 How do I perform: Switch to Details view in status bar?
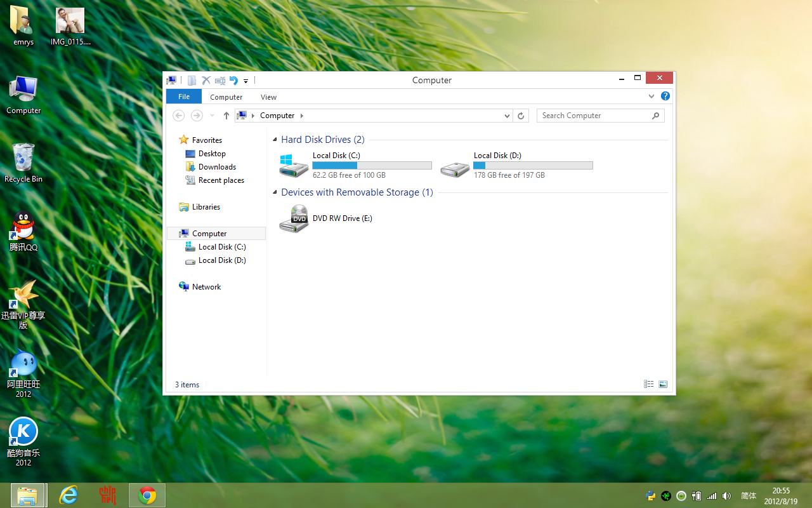click(648, 384)
